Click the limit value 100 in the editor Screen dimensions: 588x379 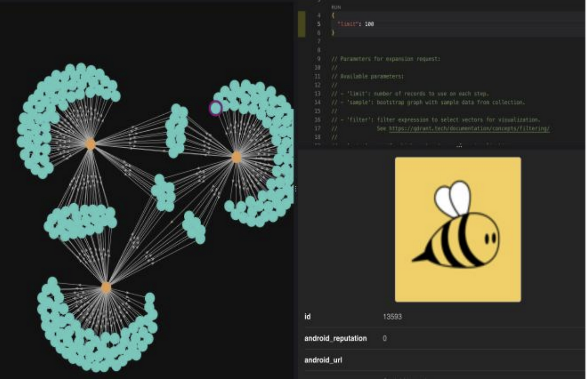click(x=369, y=24)
